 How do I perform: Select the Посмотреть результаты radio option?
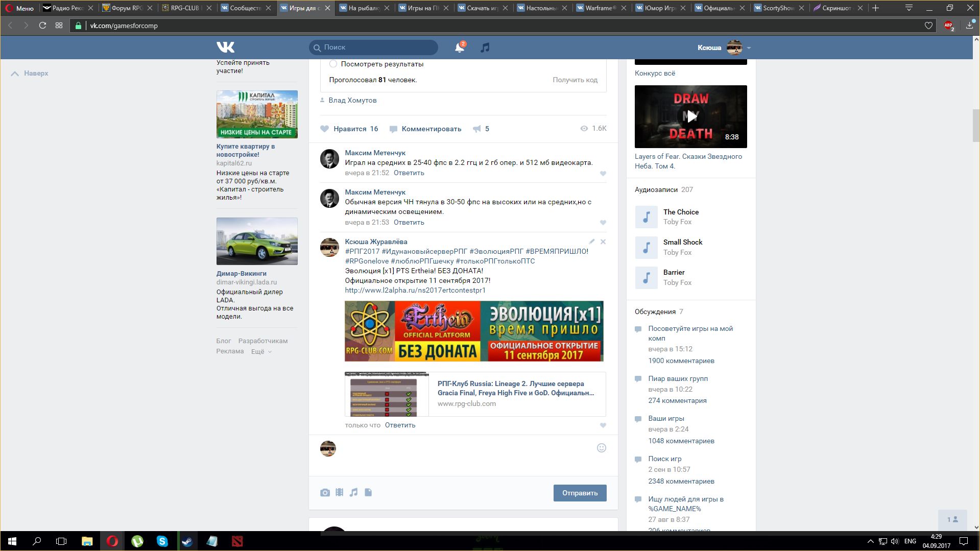tap(333, 64)
